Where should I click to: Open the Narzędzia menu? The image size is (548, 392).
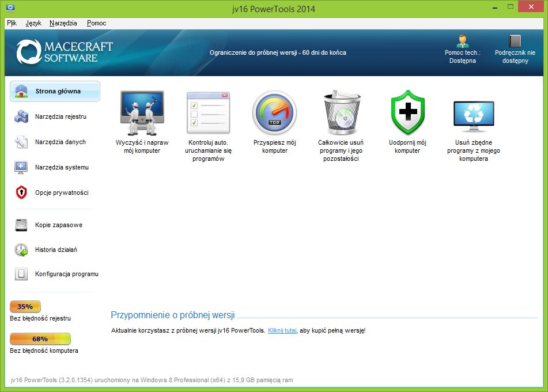tap(63, 23)
